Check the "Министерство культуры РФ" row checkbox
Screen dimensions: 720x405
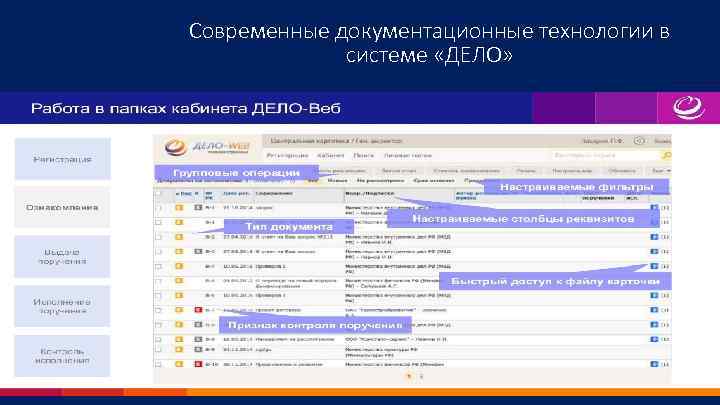click(158, 349)
